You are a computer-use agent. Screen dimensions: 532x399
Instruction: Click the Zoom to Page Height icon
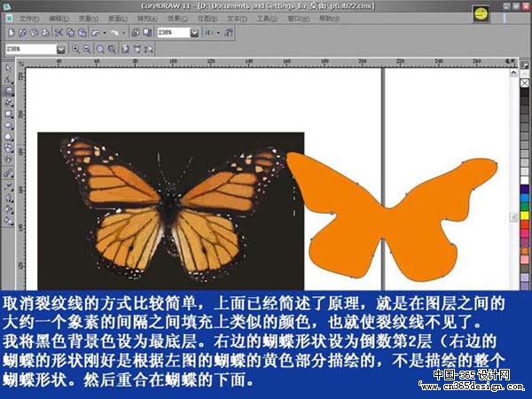click(149, 49)
